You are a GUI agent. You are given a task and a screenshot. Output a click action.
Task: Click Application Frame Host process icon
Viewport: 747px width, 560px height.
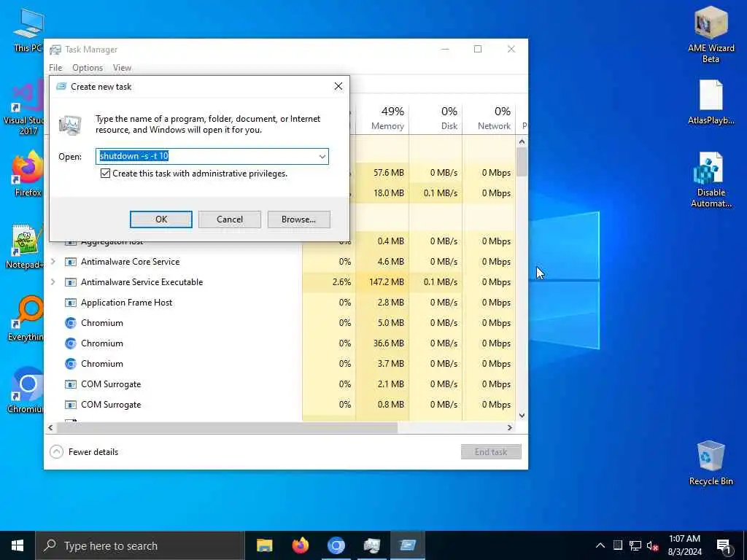pyautogui.click(x=71, y=303)
